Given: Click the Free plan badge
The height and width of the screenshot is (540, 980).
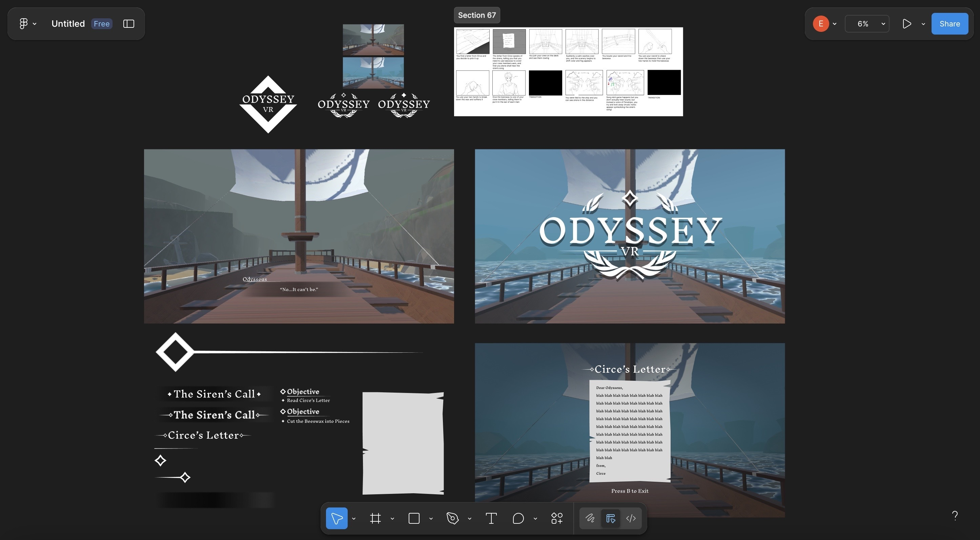Looking at the screenshot, I should click(102, 24).
